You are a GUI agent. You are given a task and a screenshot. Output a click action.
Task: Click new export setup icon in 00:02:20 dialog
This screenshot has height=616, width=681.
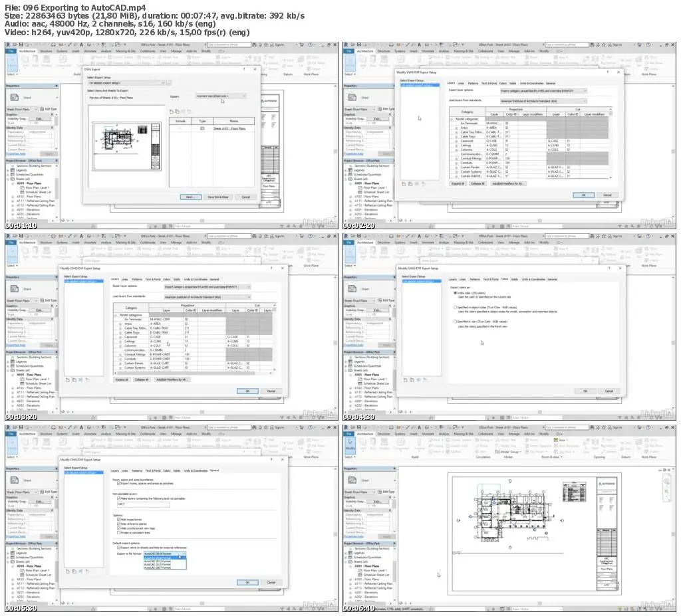(404, 183)
